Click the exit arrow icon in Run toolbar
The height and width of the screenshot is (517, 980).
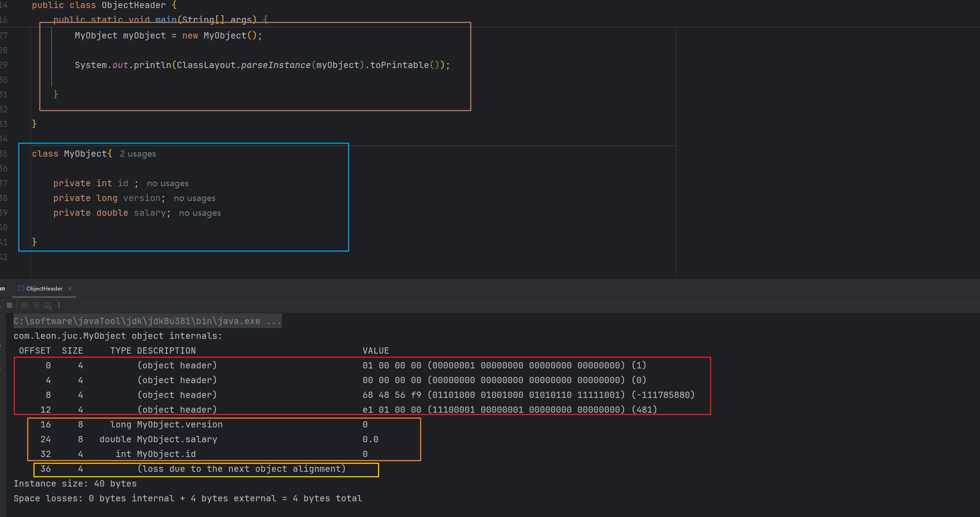pyautogui.click(x=36, y=305)
